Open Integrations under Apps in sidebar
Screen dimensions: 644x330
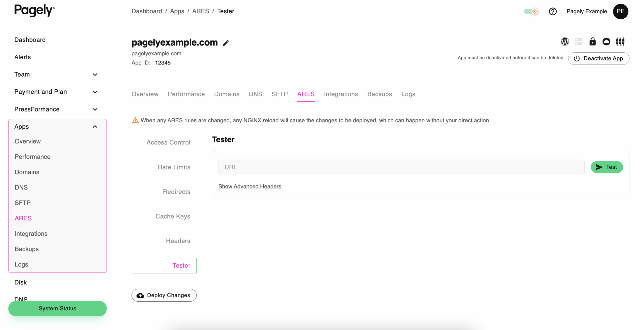pos(31,234)
